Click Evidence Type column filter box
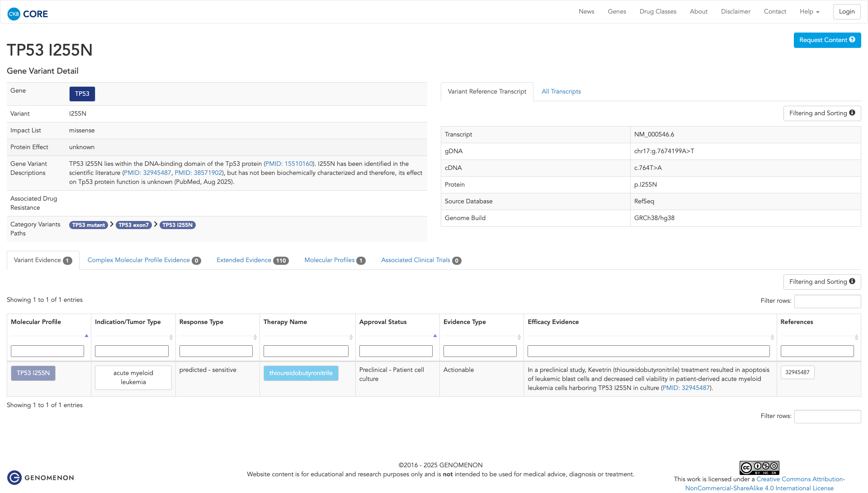This screenshot has width=868, height=493. pos(480,351)
